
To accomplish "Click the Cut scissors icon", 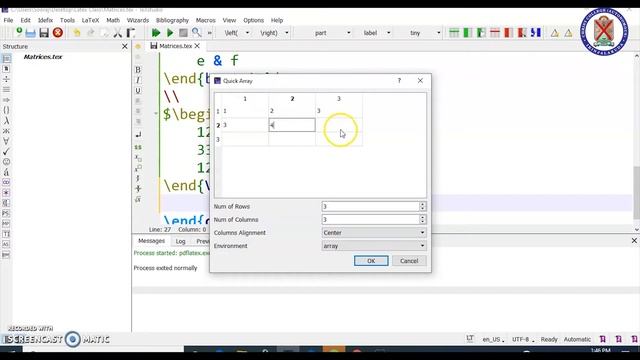I will (x=118, y=33).
